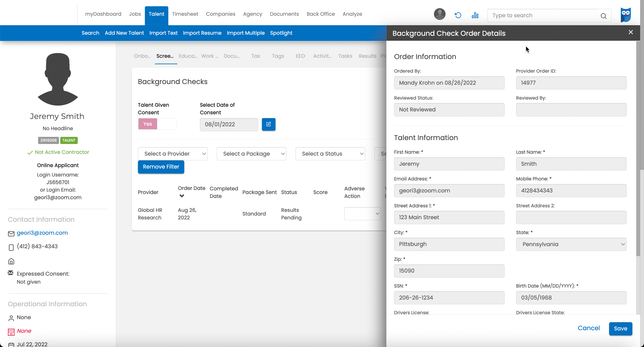Viewport: 644px width, 347px height.
Task: Click the Birth Date field
Action: 571,298
